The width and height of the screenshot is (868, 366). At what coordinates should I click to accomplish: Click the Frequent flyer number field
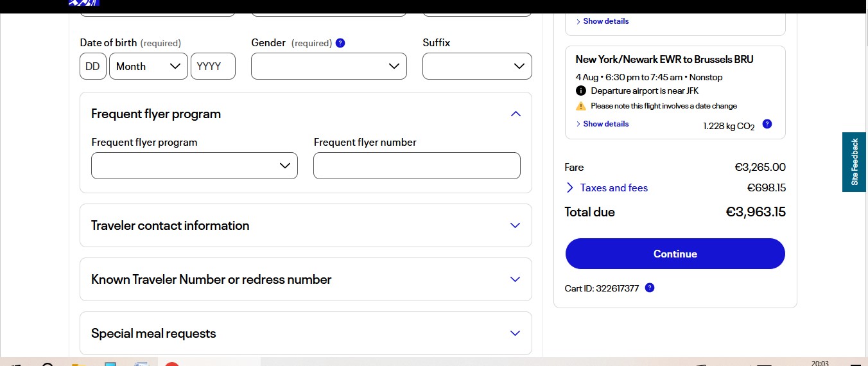point(417,166)
